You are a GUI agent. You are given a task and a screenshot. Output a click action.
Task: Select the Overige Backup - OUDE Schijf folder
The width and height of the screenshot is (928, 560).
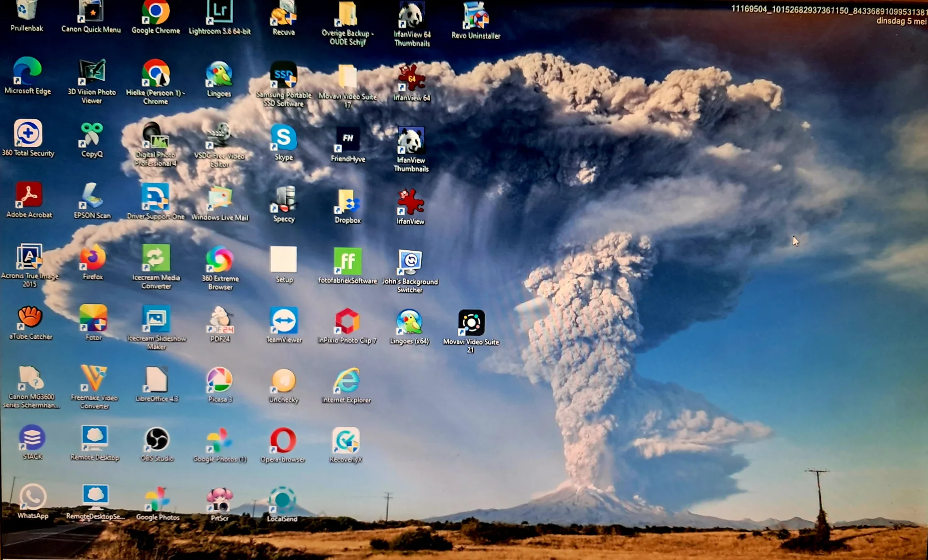pos(348,14)
